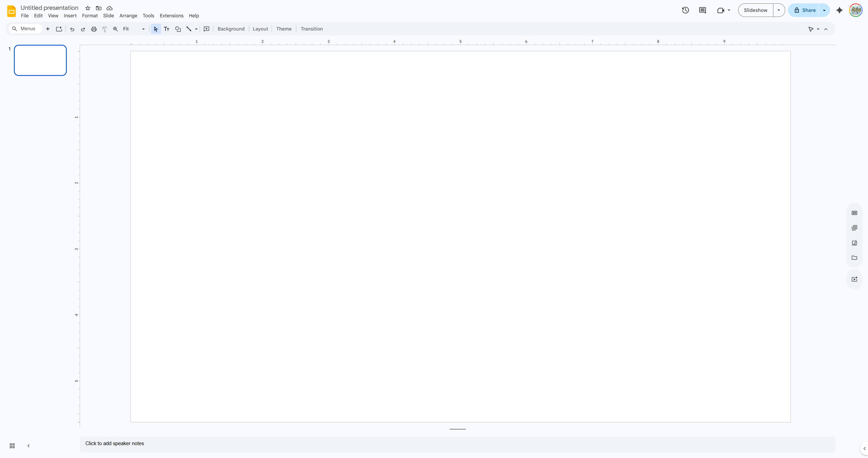
Task: Open the Google account avatar
Action: point(856,10)
